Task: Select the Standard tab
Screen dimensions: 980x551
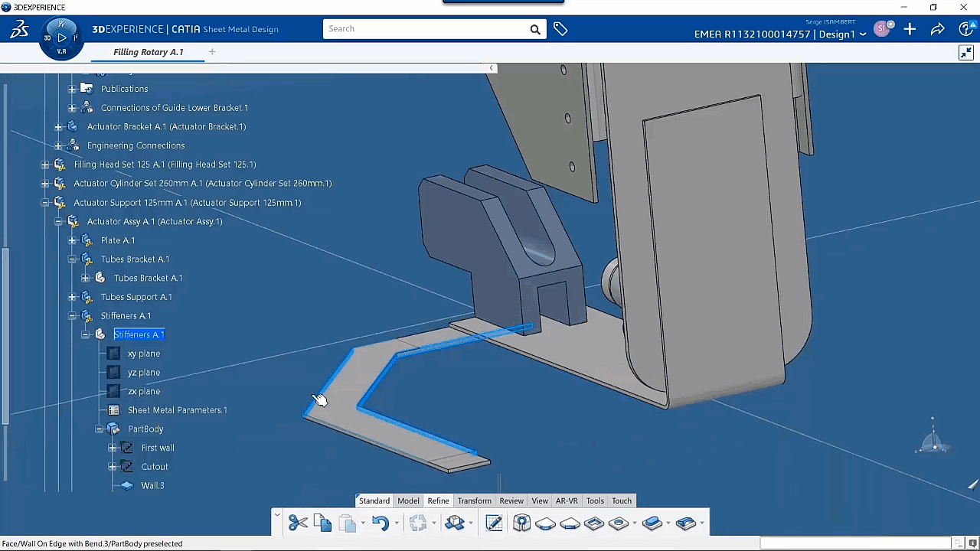Action: [374, 500]
